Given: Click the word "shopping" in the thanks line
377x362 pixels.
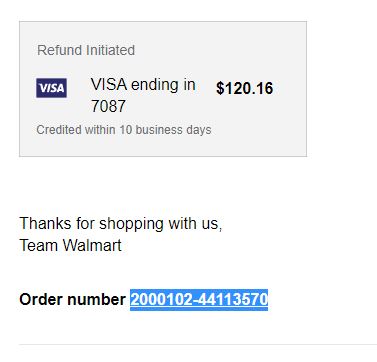Looking at the screenshot, I should (x=131, y=225).
